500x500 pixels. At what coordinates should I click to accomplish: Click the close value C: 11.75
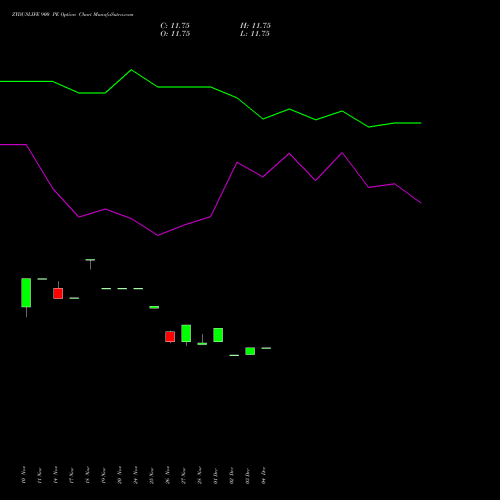point(175,26)
